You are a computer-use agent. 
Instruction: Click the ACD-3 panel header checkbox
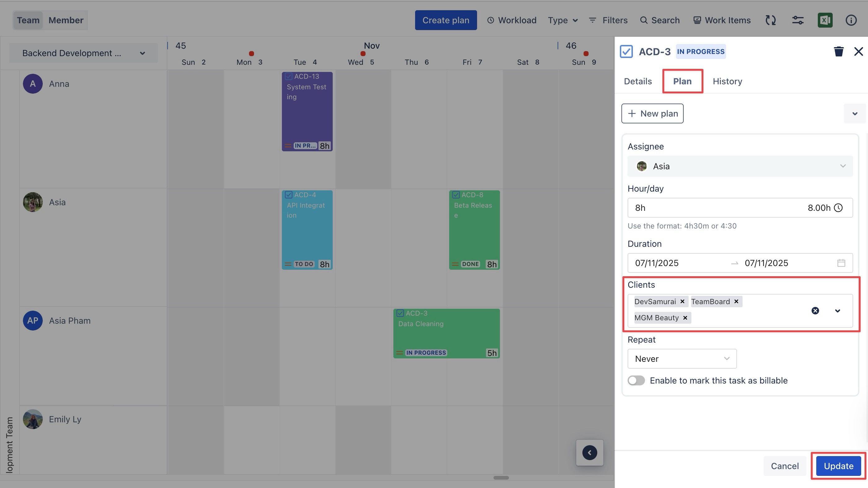point(626,51)
